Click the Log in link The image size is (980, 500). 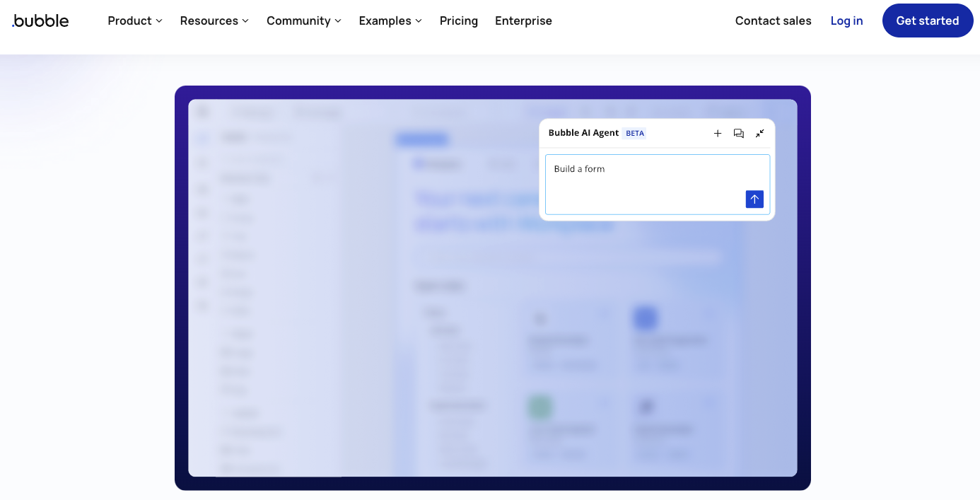point(846,21)
